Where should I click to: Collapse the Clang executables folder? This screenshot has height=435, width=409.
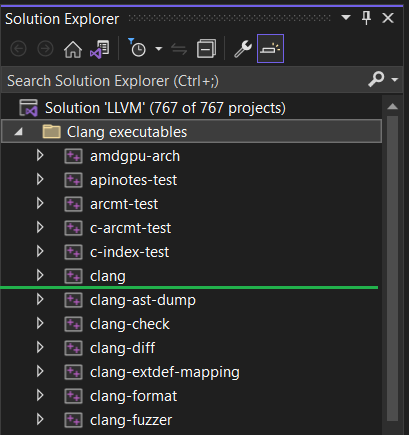click(18, 132)
